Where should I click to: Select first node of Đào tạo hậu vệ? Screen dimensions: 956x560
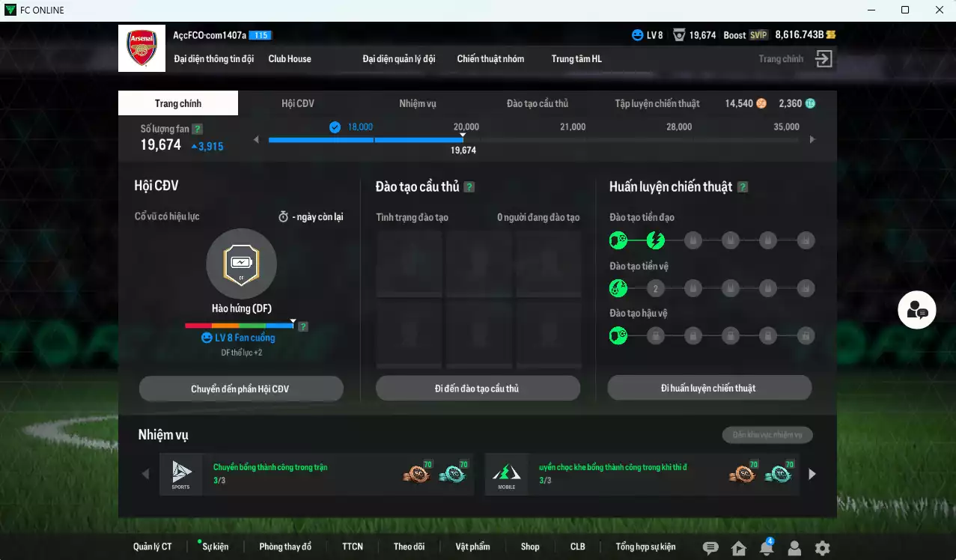coord(618,335)
